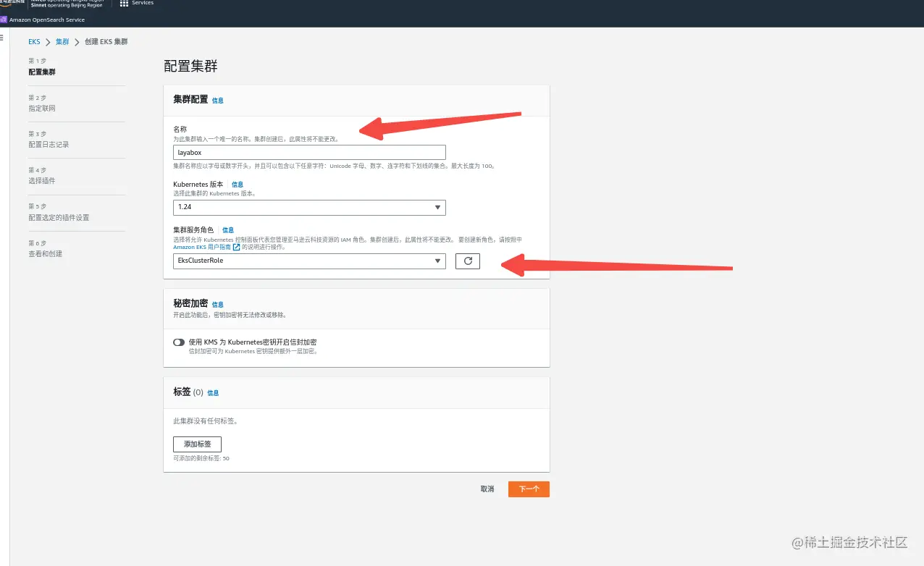Click the 配置集群 page heading
This screenshot has width=924, height=566.
pos(190,67)
